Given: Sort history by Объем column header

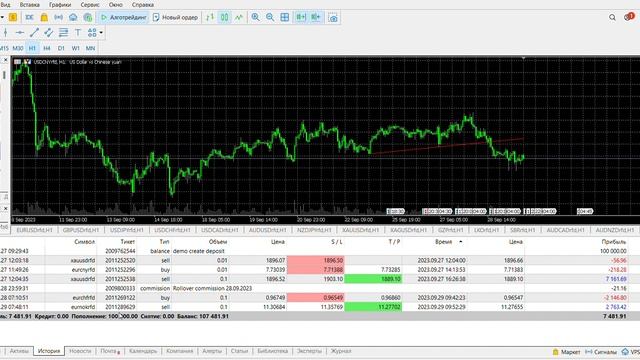Looking at the screenshot, I should (218, 242).
